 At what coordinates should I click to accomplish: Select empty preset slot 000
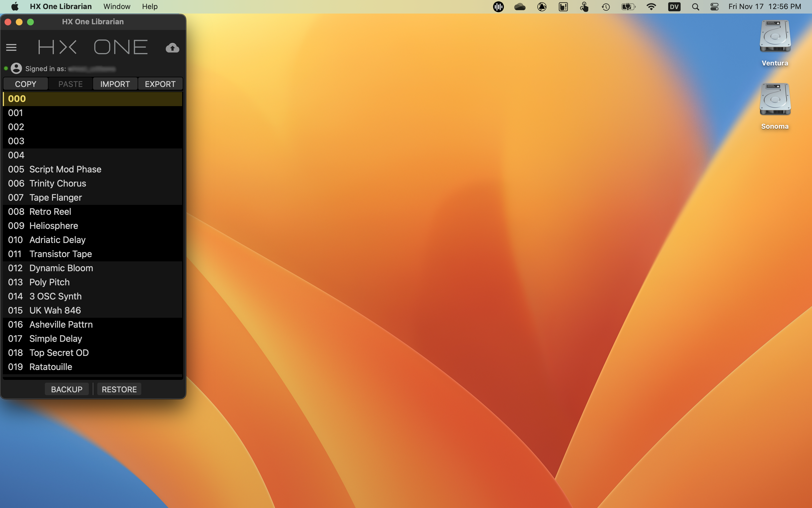click(92, 99)
